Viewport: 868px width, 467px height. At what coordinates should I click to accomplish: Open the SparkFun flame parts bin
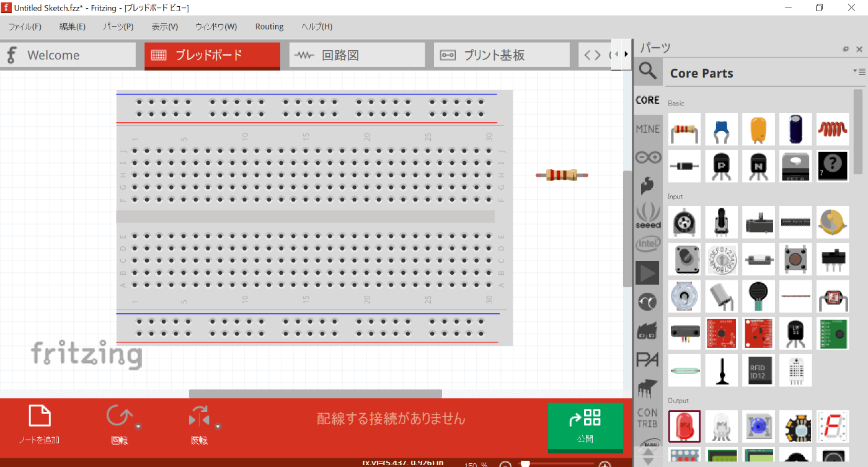[647, 186]
